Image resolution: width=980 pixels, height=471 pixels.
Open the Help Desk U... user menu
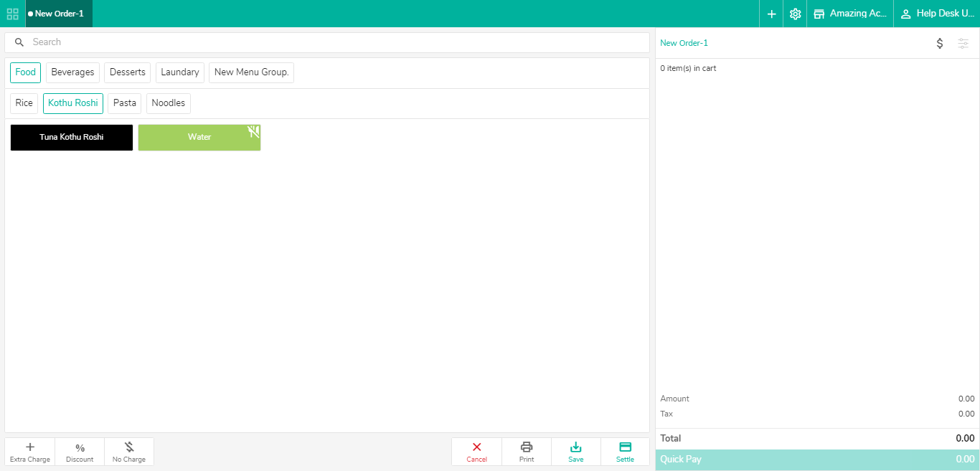pos(937,14)
